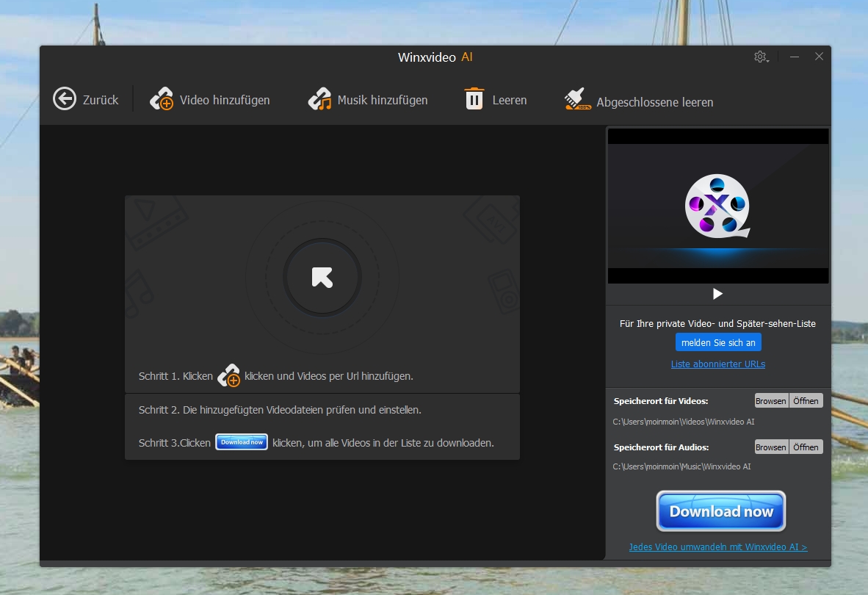Click the 'Video hinzufügen' label
Image resolution: width=868 pixels, height=595 pixels.
225,100
